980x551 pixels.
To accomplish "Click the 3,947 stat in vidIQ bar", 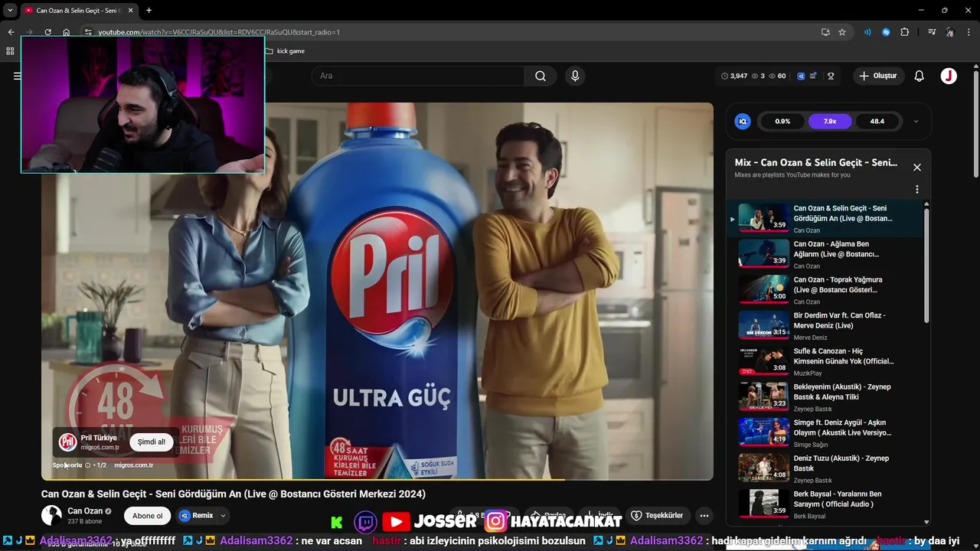I will pyautogui.click(x=734, y=76).
